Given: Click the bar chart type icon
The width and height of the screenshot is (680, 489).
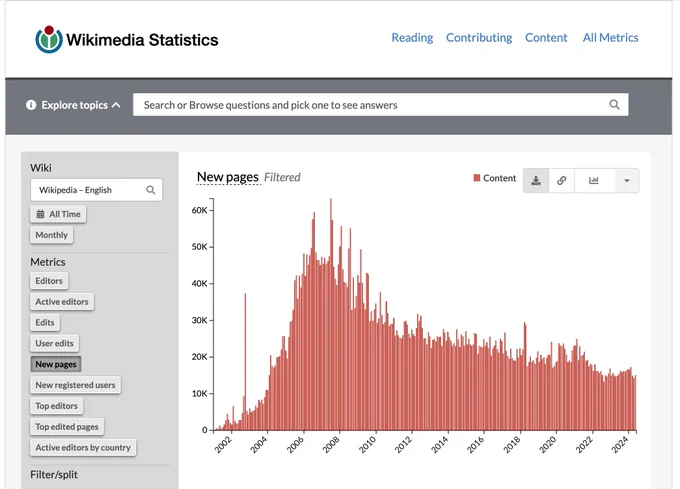Looking at the screenshot, I should (594, 180).
